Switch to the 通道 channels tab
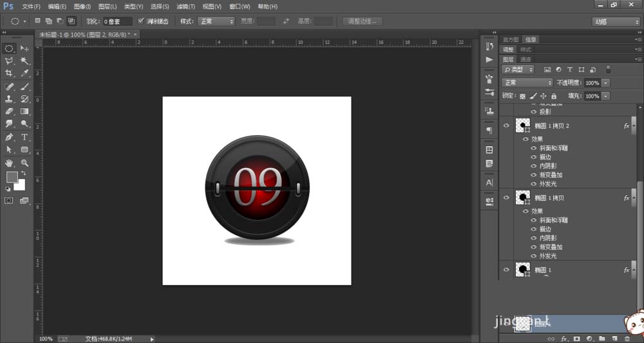 coord(526,59)
